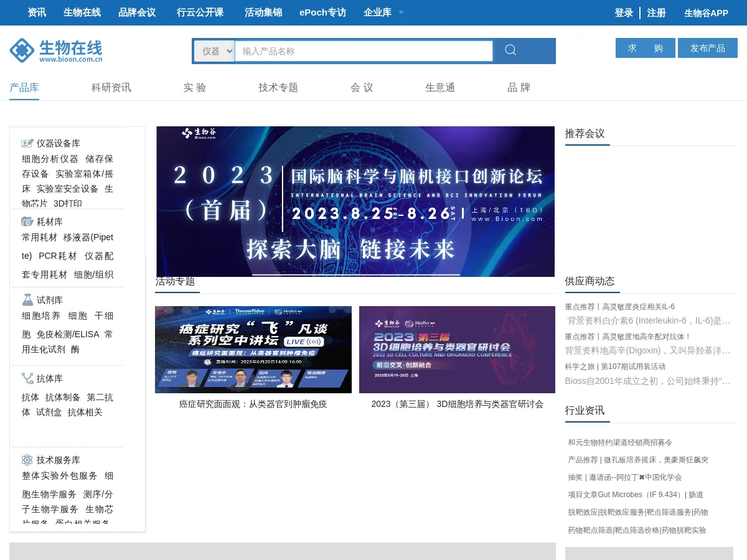Click the search magnifier icon

tap(510, 50)
